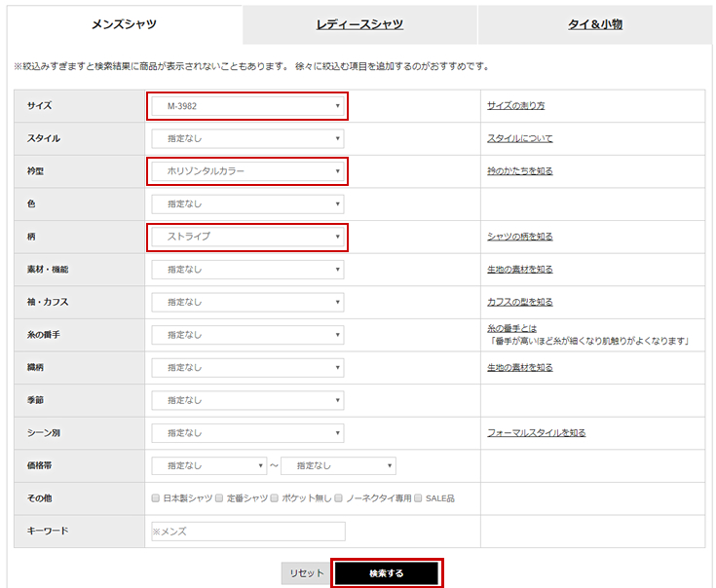Open the シャツの柄を知る link
716x588 pixels.
[519, 237]
